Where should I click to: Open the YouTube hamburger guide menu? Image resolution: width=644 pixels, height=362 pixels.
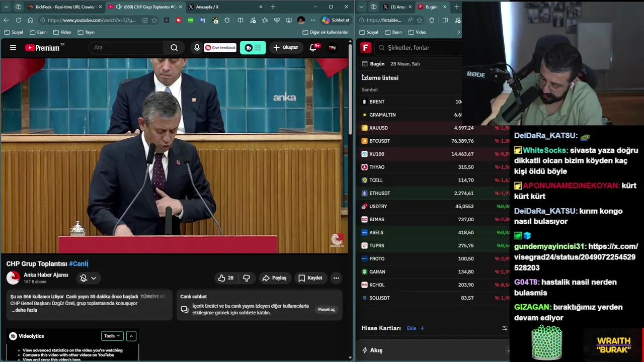[13, 48]
